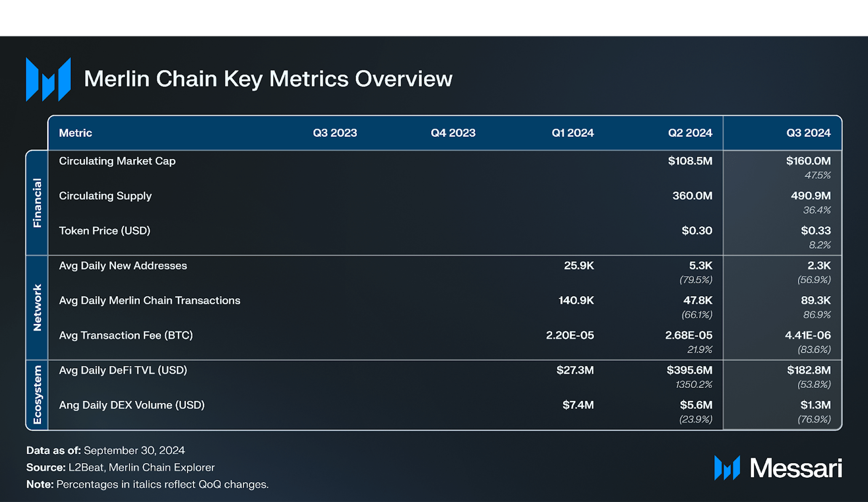Click the $160.0M market cap value

point(808,161)
